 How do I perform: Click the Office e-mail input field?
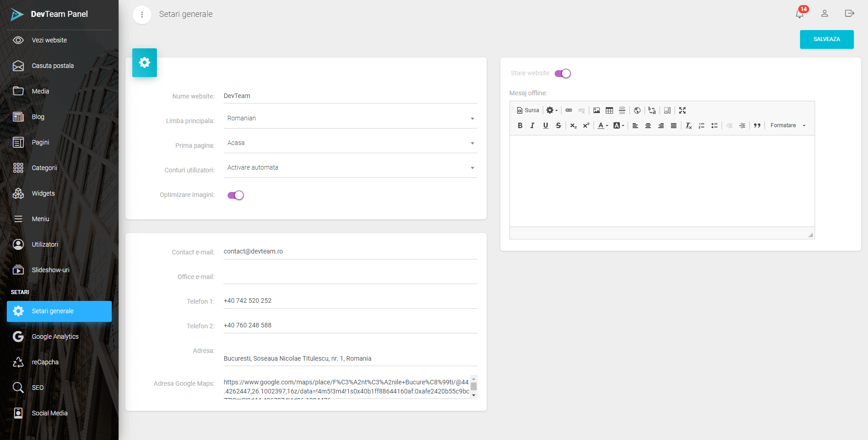tap(350, 276)
